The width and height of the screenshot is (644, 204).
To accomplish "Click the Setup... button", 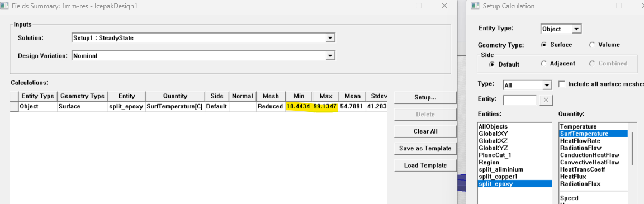I will coord(425,98).
